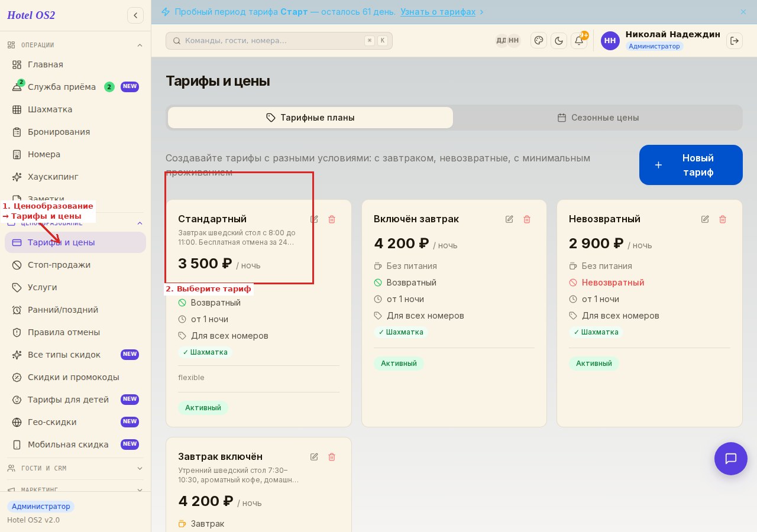Collapse the Ценообразование section chevron
The width and height of the screenshot is (757, 532).
(140, 223)
